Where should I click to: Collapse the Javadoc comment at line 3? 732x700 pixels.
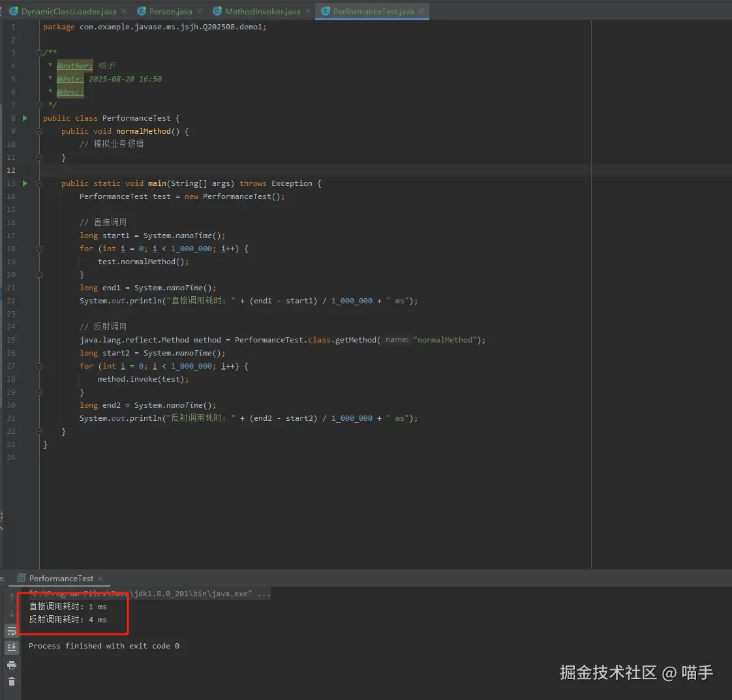click(39, 53)
